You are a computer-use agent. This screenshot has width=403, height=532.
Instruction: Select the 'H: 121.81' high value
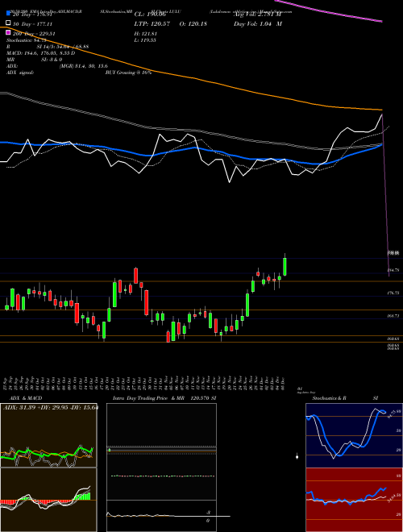(146, 34)
